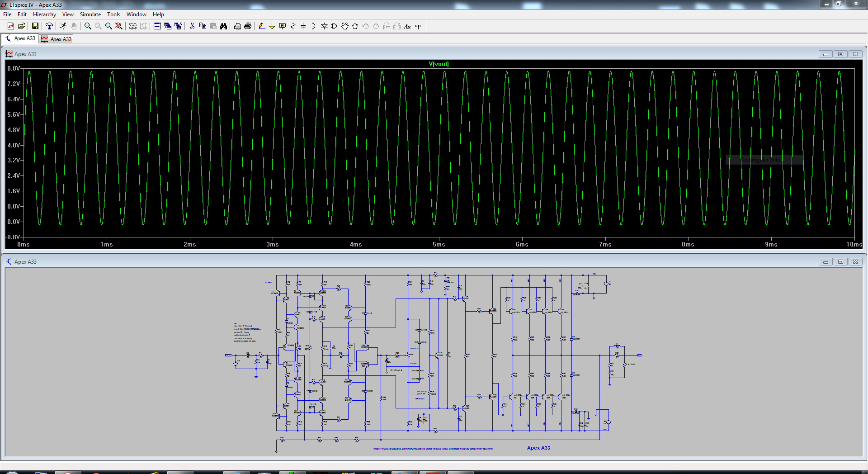868x474 pixels.
Task: Place a capacitor from the toolbar
Action: click(x=303, y=26)
